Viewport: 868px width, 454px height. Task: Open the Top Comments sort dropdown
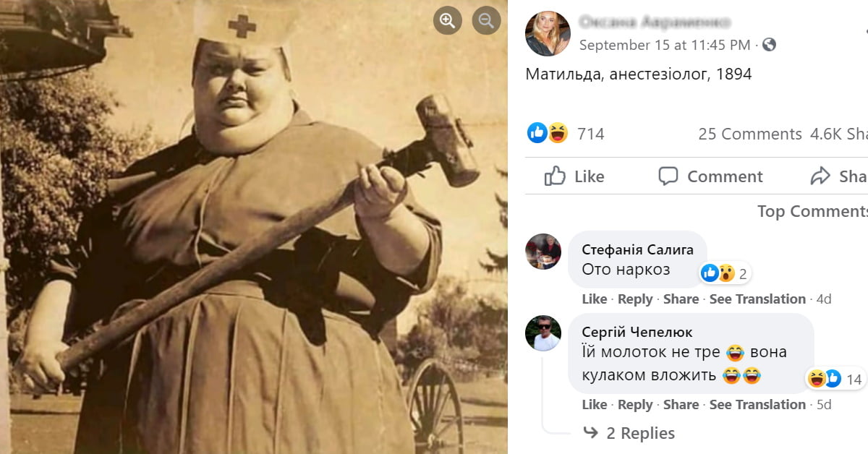[x=812, y=211]
